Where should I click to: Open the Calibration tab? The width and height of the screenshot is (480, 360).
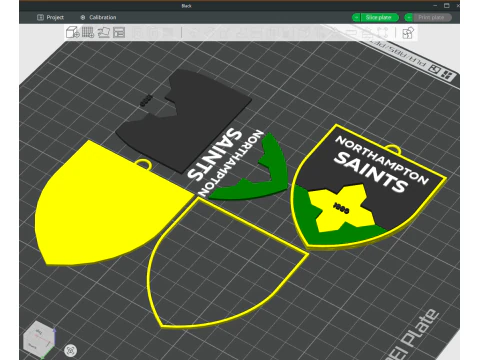[98, 17]
